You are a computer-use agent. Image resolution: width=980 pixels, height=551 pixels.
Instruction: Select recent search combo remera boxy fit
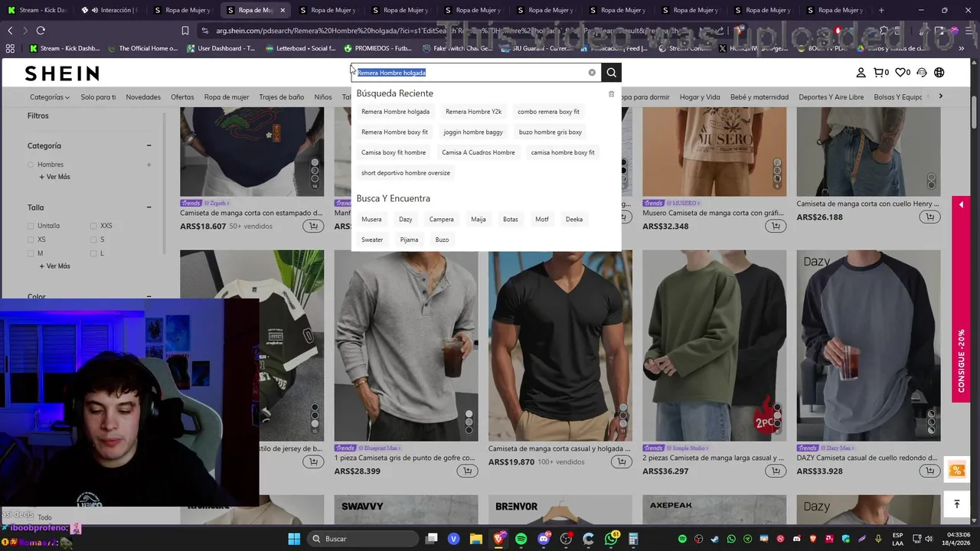(x=548, y=112)
